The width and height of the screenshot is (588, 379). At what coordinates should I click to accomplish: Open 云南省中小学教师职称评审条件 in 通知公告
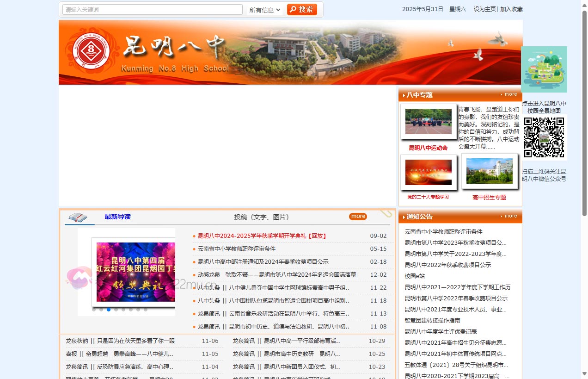tap(443, 232)
